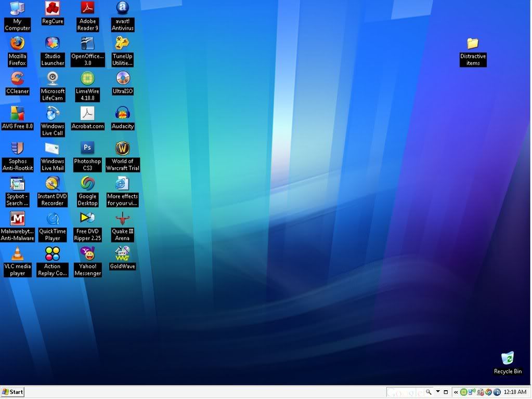This screenshot has width=532, height=399.
Task: Select the Acrobat.com shortcut
Action: click(87, 118)
